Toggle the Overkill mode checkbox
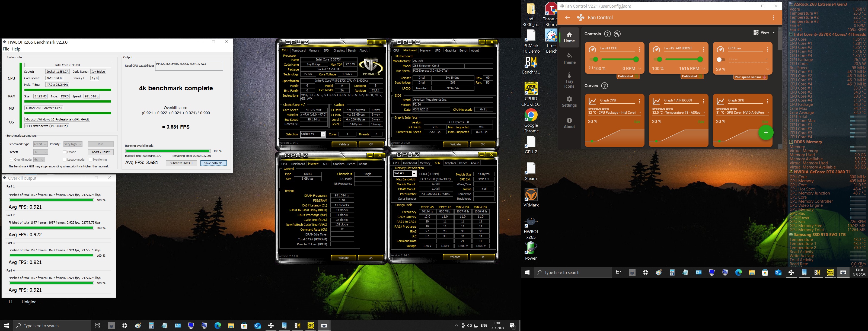 click(x=11, y=160)
